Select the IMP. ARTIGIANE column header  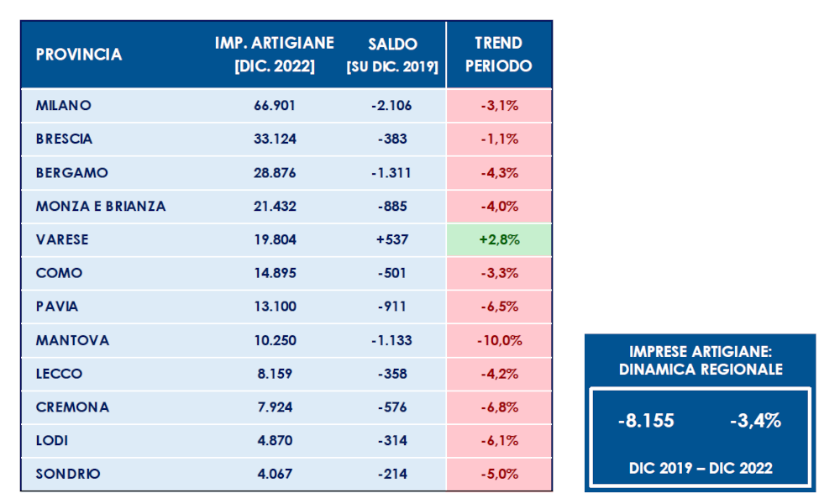(275, 55)
